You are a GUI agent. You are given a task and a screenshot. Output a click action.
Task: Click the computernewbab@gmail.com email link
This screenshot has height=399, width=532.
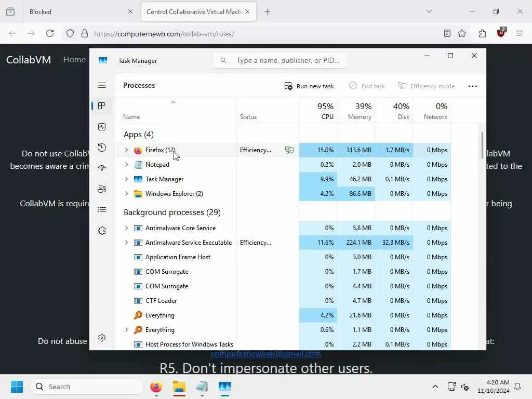[265, 354]
